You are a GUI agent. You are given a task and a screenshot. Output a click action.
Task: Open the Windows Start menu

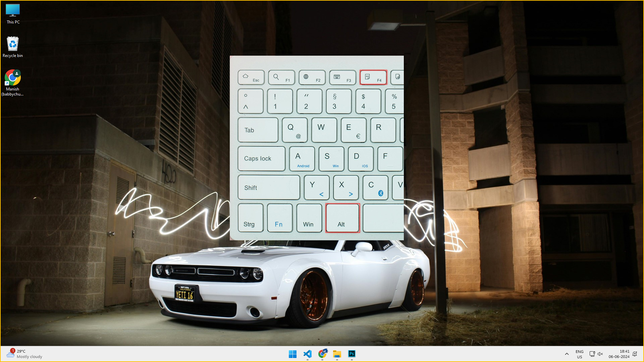(x=292, y=354)
